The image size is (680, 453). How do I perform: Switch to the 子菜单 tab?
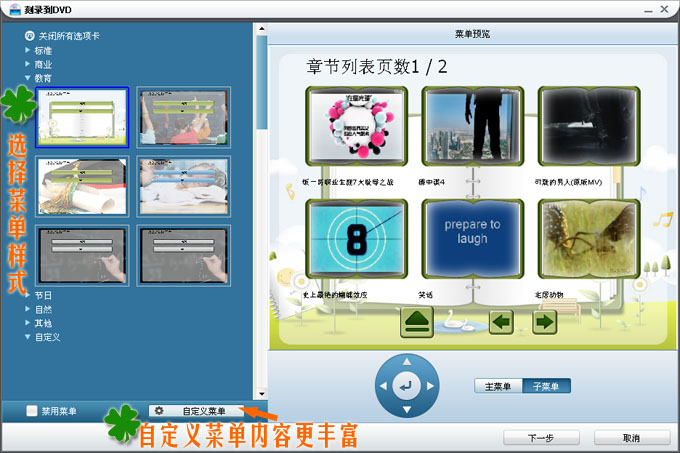click(x=546, y=386)
